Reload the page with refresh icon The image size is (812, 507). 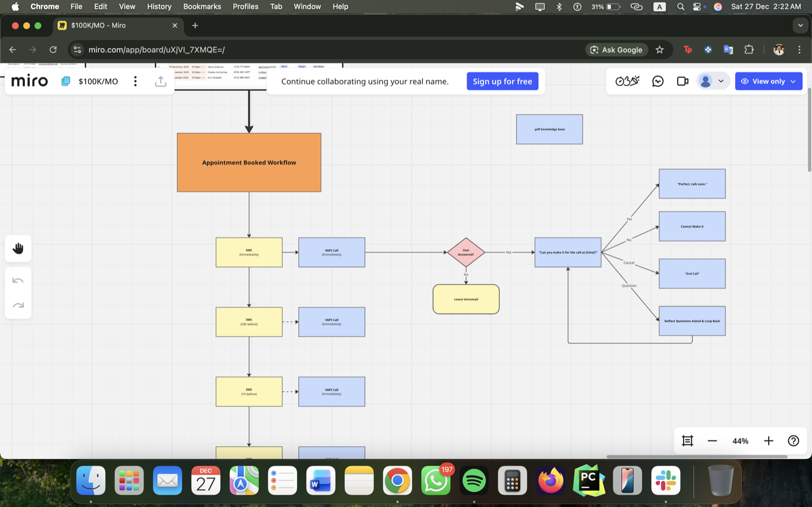click(x=53, y=50)
